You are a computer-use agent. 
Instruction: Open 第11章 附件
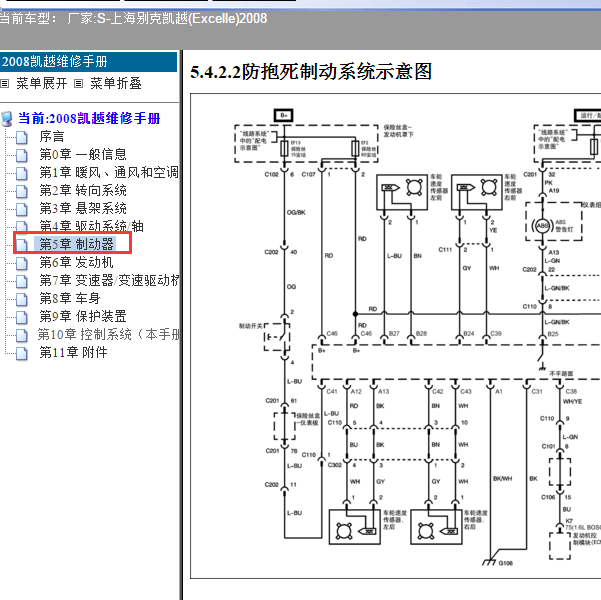[73, 352]
